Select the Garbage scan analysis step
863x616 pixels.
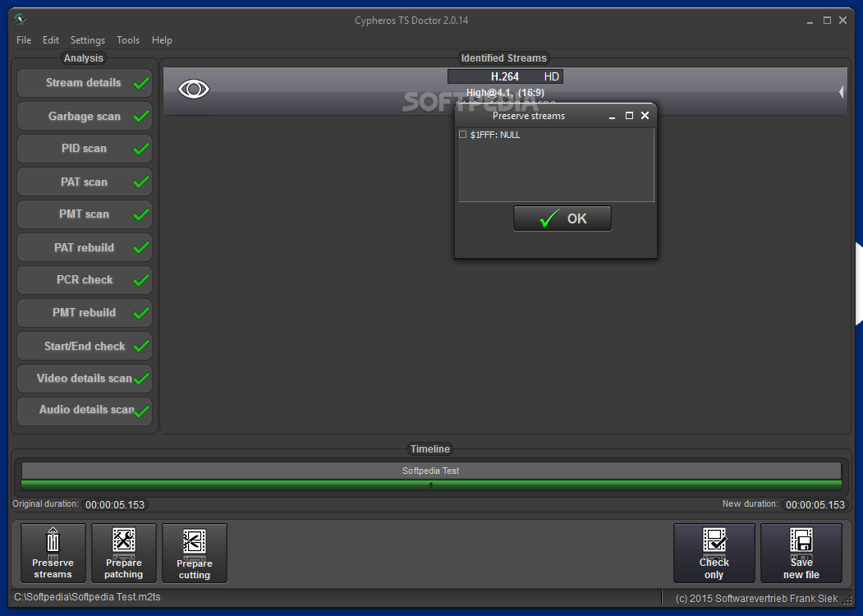point(85,116)
